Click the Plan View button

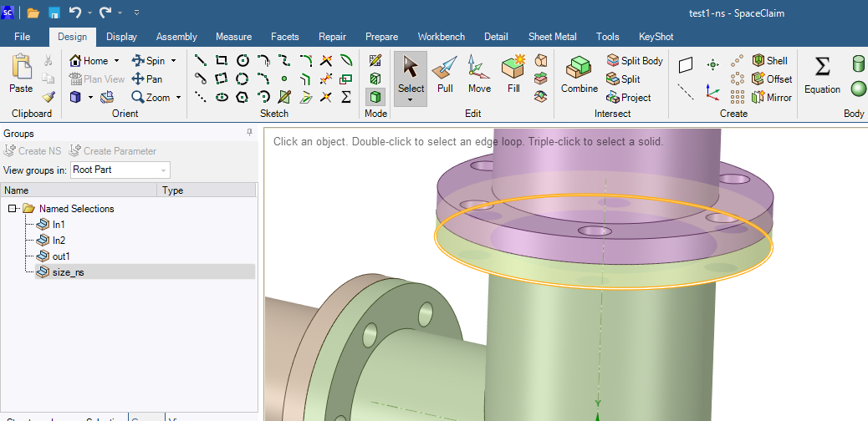97,79
